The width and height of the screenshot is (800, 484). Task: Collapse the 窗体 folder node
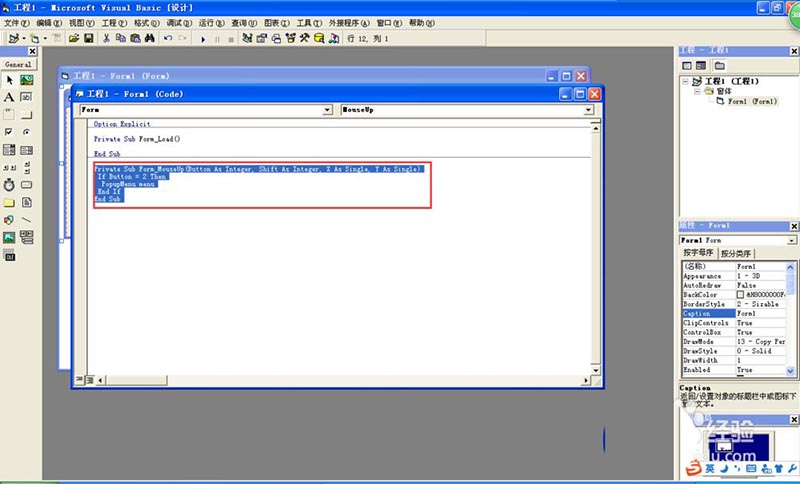697,91
